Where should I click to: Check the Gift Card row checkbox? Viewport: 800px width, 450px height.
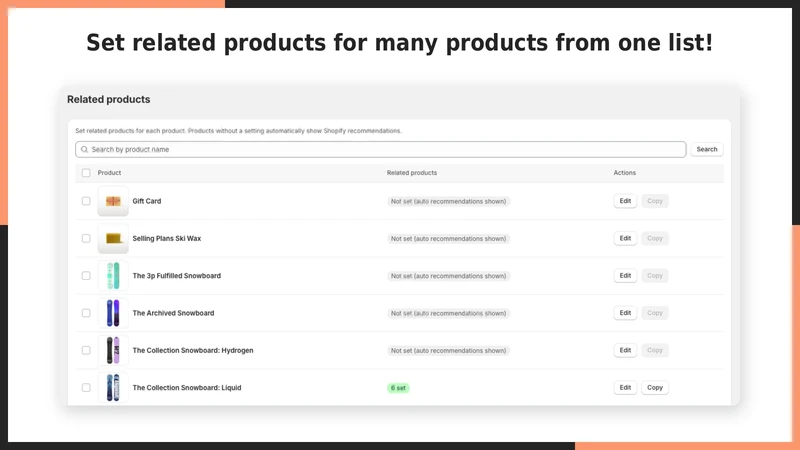coord(86,201)
